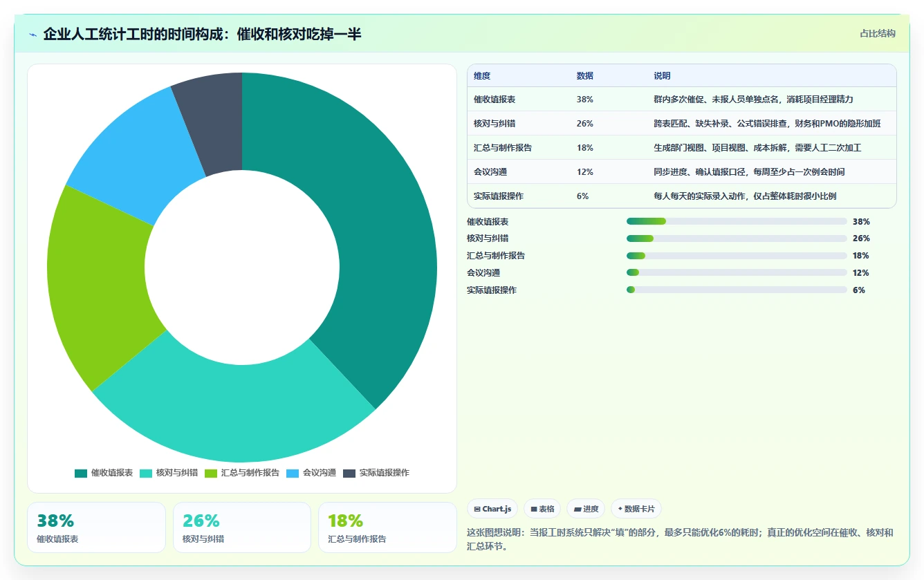Click 实际填报操作 label in the progress list
924x580 pixels.
(x=492, y=290)
